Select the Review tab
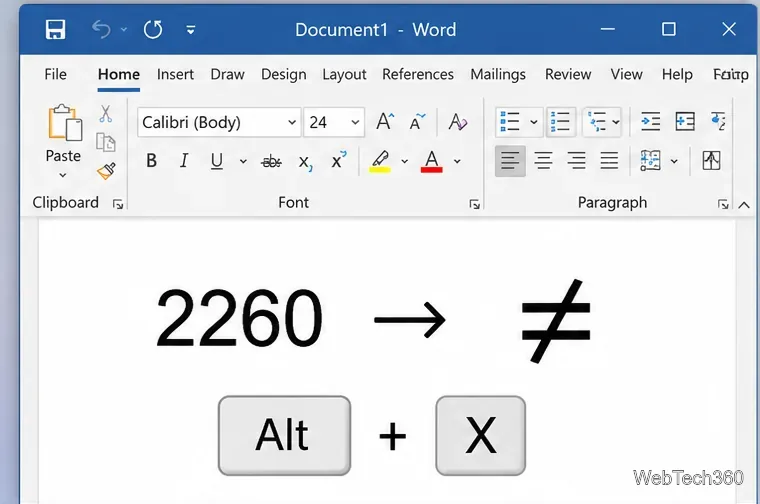Screen dimensions: 760x504 click(568, 74)
